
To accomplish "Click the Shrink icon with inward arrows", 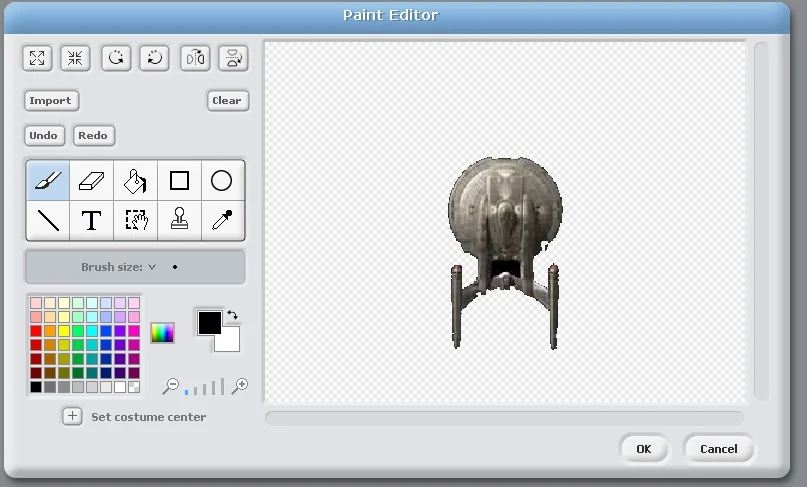I will 75,58.
